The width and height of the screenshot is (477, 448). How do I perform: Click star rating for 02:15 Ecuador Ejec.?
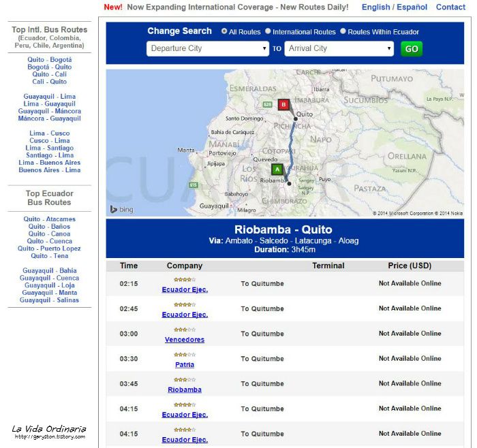click(x=185, y=279)
